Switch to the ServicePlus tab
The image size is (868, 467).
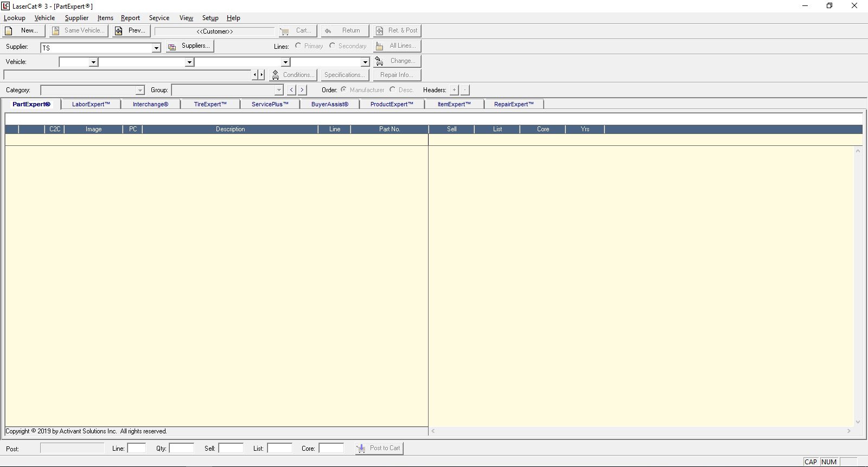point(270,104)
